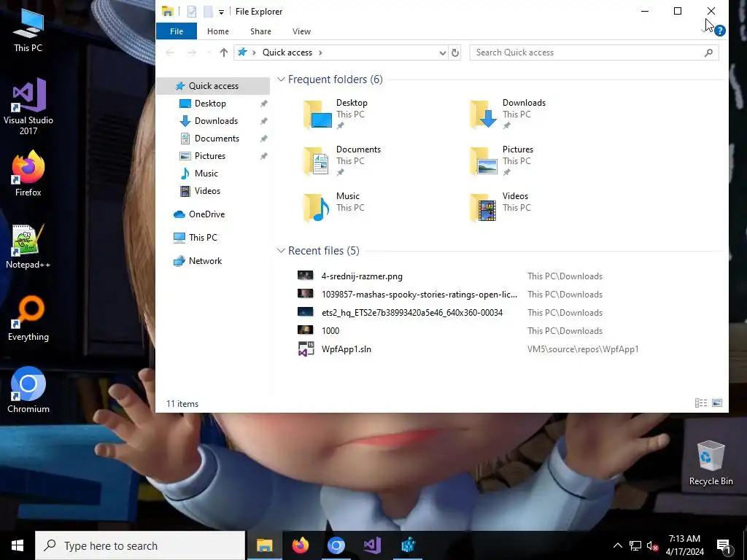Open the File ribbon tab
The width and height of the screenshot is (747, 560).
pyautogui.click(x=177, y=31)
